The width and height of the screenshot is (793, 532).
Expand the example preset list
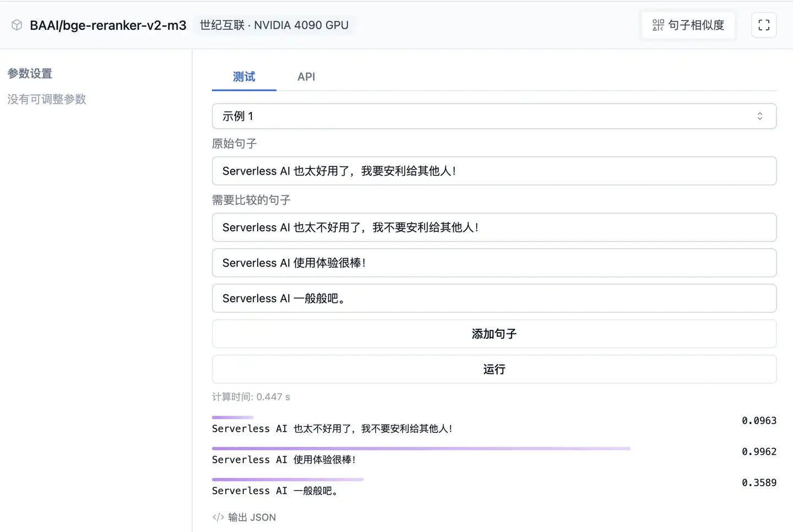494,116
